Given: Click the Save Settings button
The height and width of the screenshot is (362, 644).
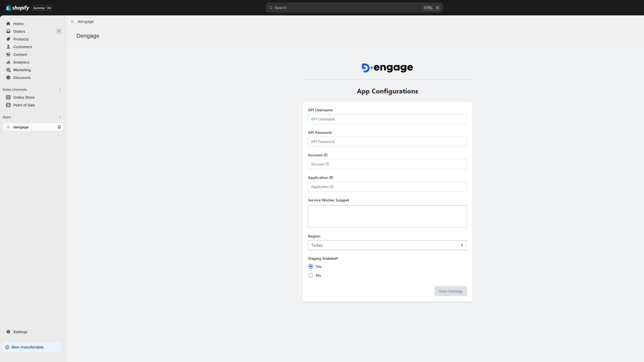Looking at the screenshot, I should point(450,291).
